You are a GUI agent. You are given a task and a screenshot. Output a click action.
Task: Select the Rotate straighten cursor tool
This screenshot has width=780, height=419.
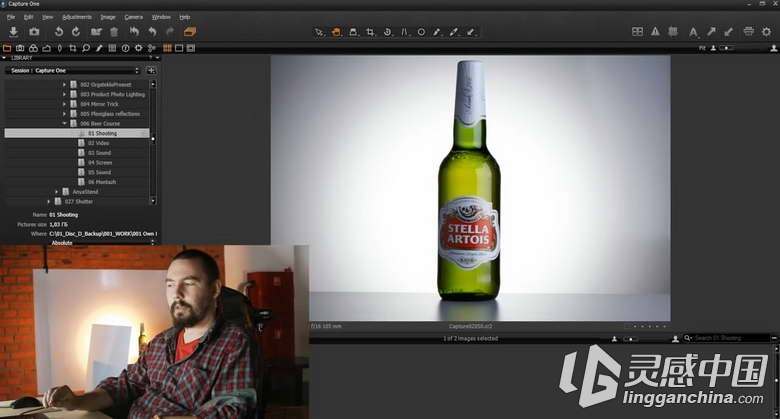(x=388, y=32)
